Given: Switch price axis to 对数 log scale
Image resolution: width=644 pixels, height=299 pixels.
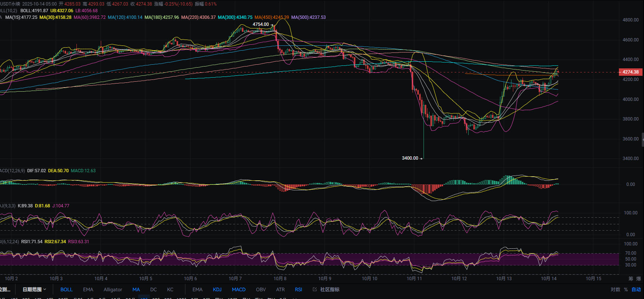Looking at the screenshot, I should 615,289.
